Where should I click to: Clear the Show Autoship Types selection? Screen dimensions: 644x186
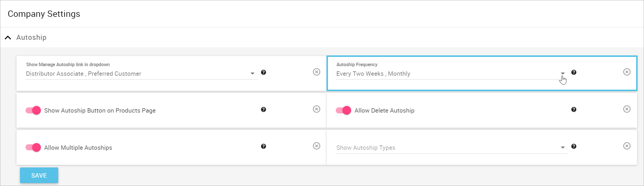coord(627,146)
